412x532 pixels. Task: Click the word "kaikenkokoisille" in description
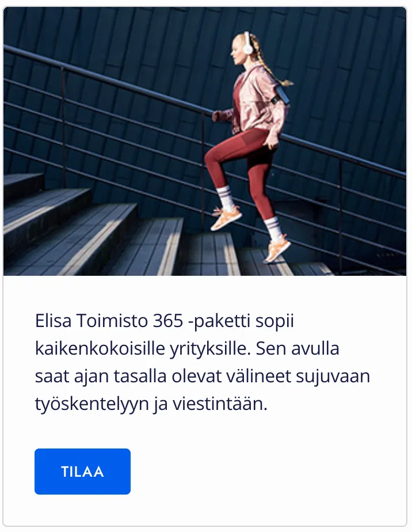point(100,348)
